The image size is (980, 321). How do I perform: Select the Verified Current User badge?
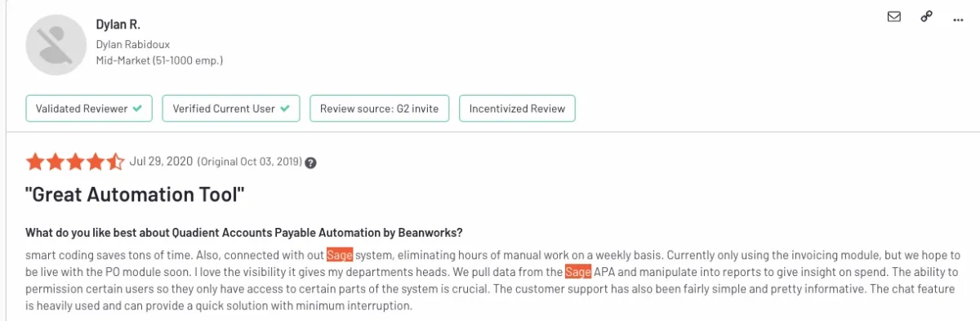click(x=231, y=108)
